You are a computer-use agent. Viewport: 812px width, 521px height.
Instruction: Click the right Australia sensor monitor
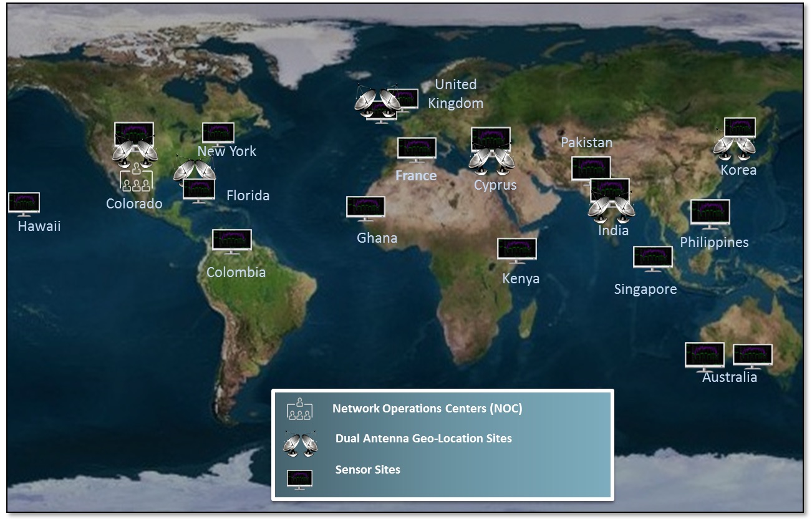[752, 356]
